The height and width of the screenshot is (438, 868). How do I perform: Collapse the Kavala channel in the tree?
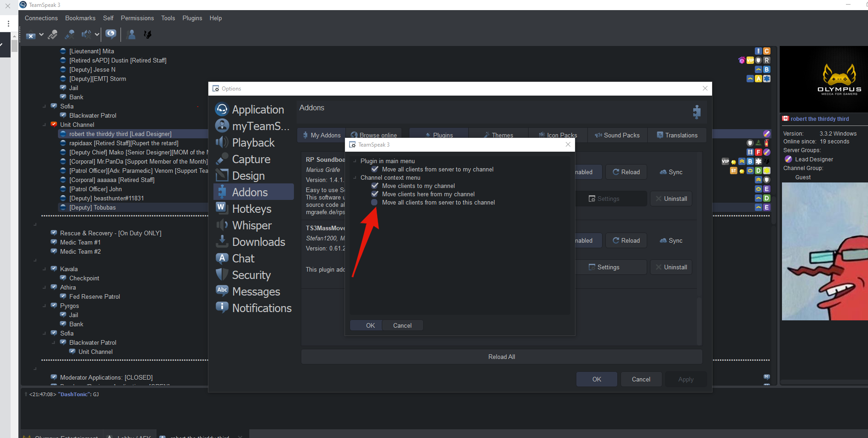(x=44, y=269)
